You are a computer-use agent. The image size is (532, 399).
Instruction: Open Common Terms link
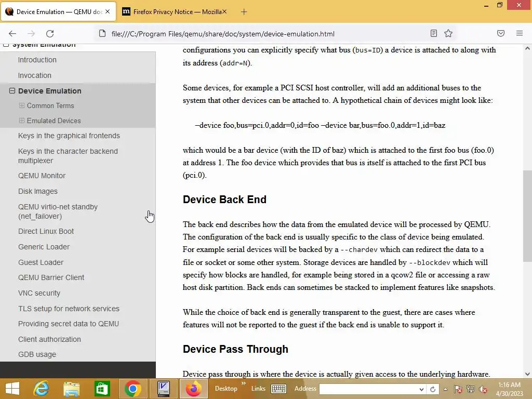50,106
